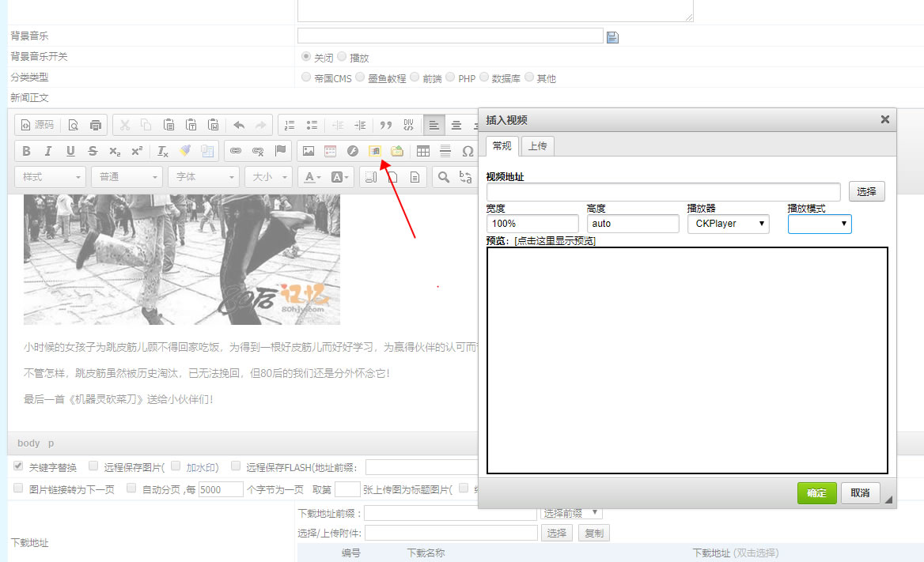Select the 常规 tab in the dialog
This screenshot has width=924, height=562.
pos(501,145)
